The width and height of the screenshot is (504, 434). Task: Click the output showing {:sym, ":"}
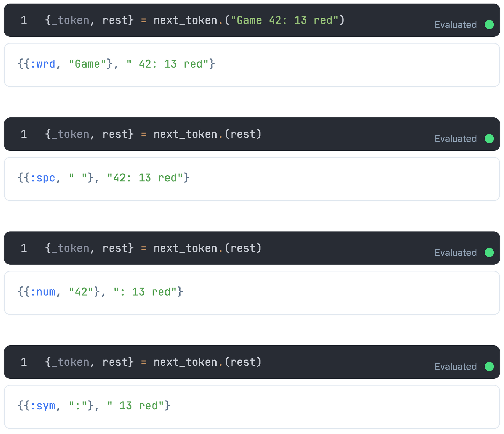click(x=93, y=406)
